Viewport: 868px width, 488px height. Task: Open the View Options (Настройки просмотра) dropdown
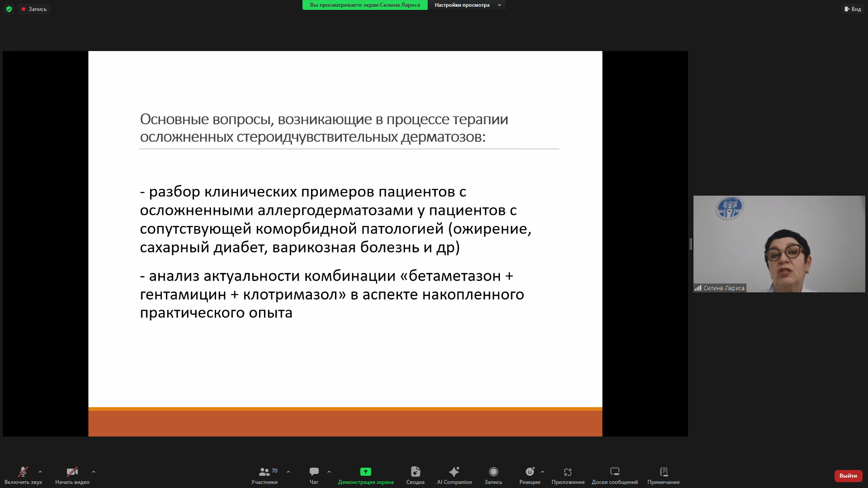467,5
